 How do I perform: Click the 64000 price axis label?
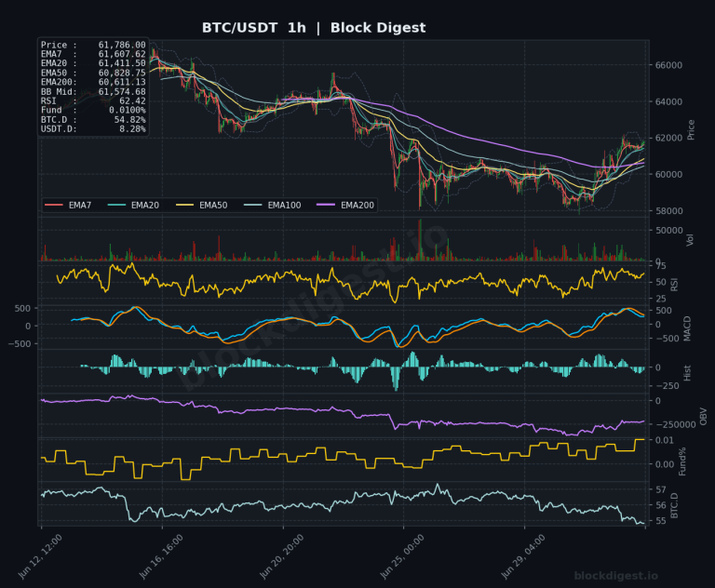(x=668, y=101)
